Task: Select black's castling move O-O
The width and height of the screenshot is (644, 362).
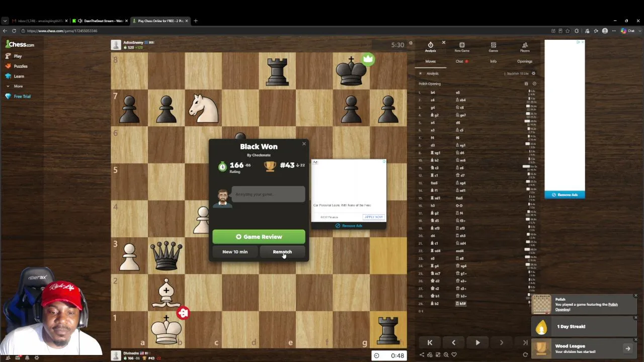Action: pos(459,206)
